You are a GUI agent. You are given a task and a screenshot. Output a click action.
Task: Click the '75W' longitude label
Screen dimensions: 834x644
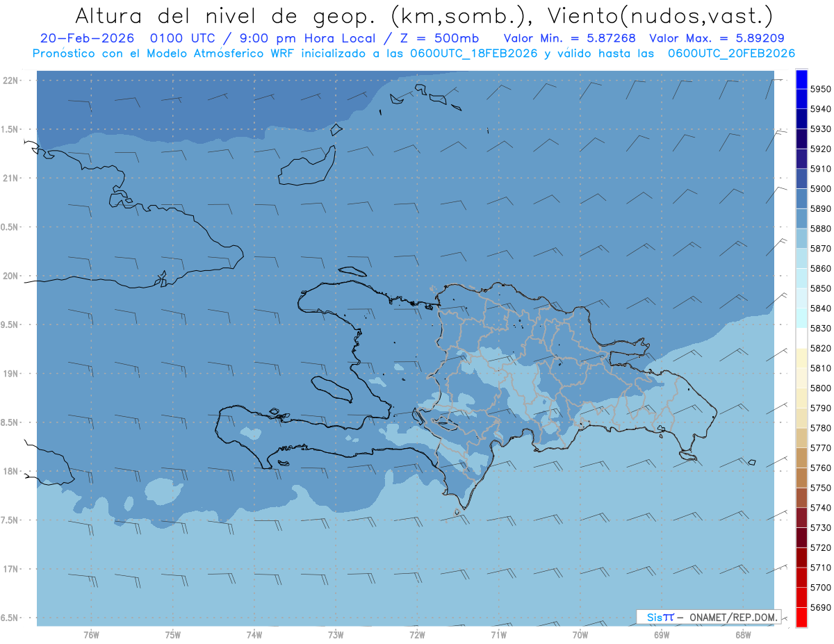(173, 635)
